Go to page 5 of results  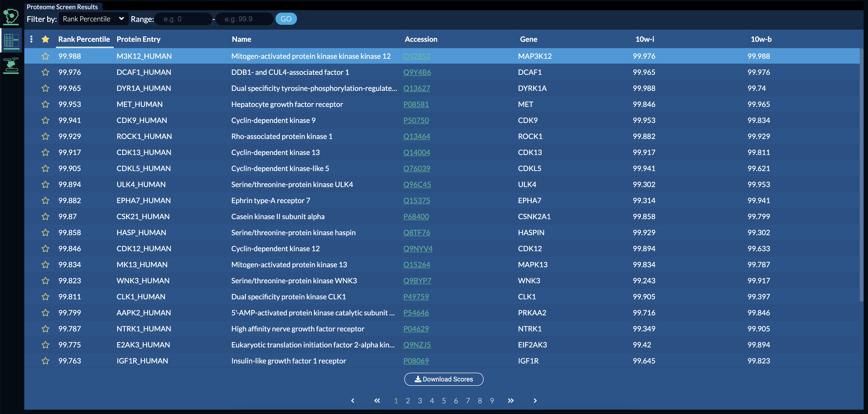click(x=444, y=401)
